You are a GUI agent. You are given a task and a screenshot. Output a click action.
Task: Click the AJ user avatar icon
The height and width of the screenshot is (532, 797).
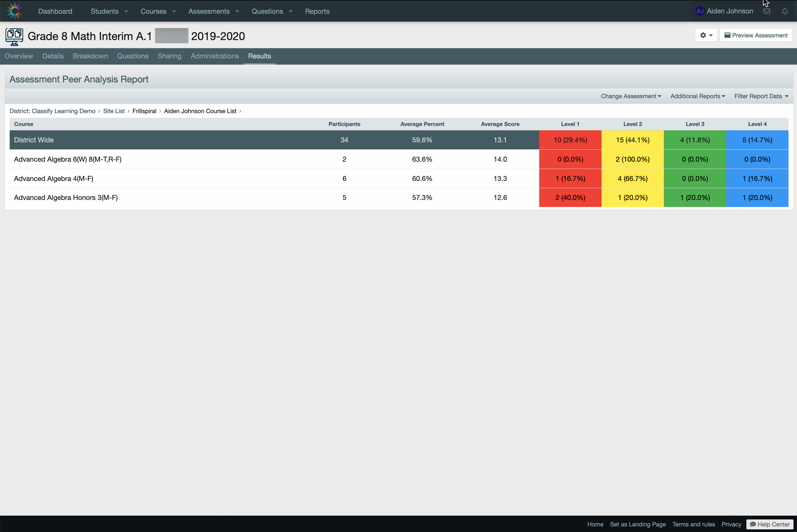pyautogui.click(x=700, y=11)
